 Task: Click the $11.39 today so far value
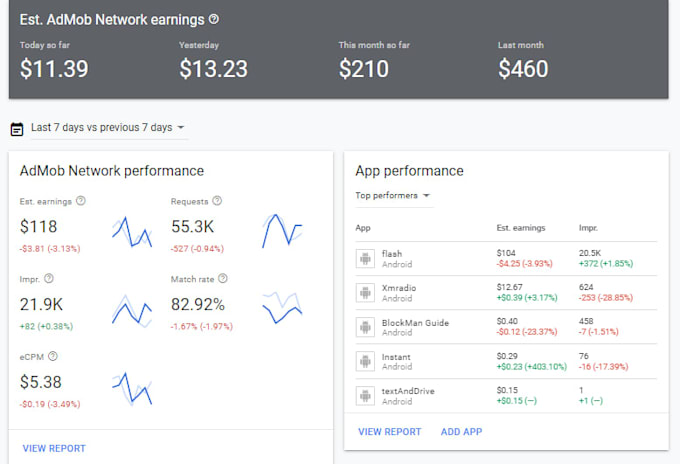[54, 69]
